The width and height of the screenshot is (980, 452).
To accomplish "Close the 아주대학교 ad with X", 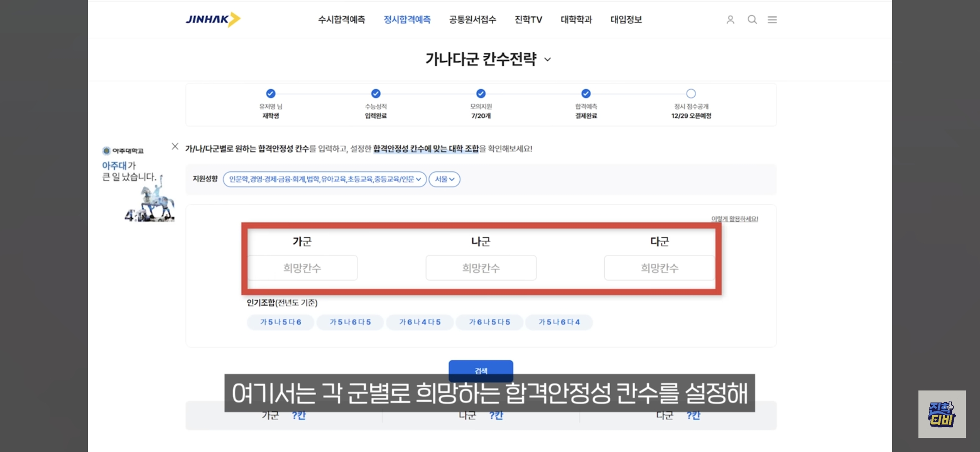I will pyautogui.click(x=175, y=146).
